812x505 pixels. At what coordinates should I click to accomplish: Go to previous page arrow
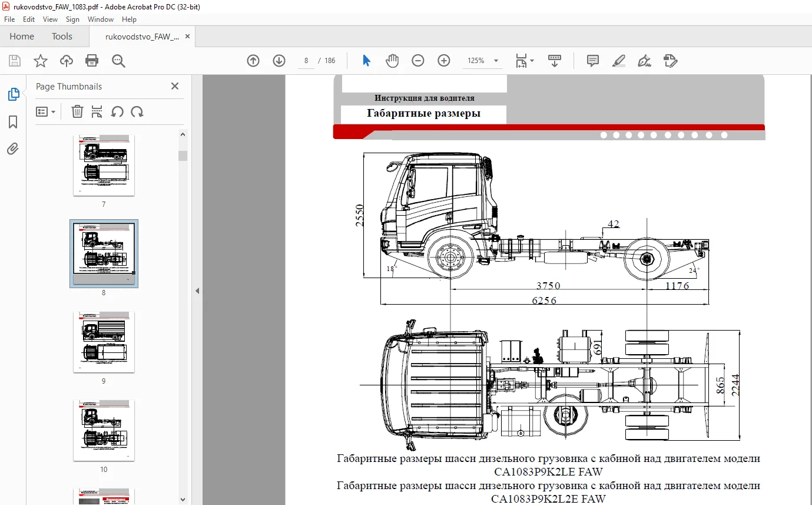tap(253, 61)
